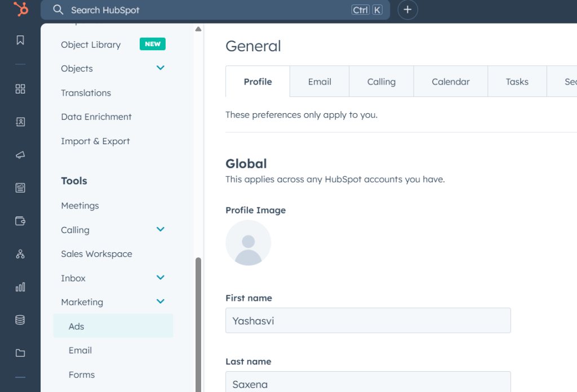The image size is (577, 392).
Task: Open the Workspaces grid icon
Action: coord(20,88)
